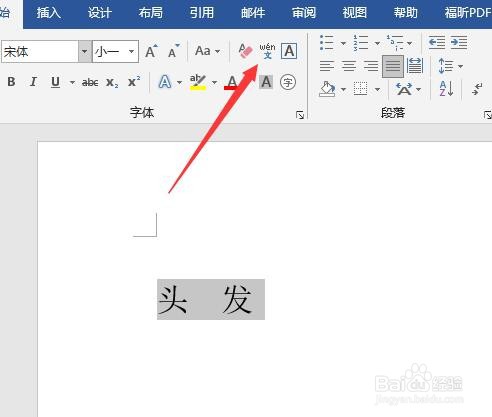Apply multilevel list
The image size is (492, 417).
[x=395, y=43]
